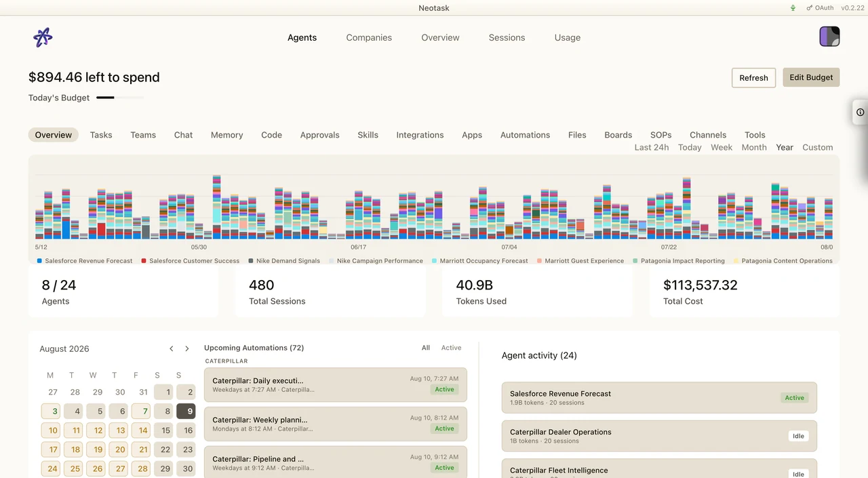This screenshot has height=478, width=868.
Task: Toggle Nike Campaign Performance legend entry
Action: [376, 261]
